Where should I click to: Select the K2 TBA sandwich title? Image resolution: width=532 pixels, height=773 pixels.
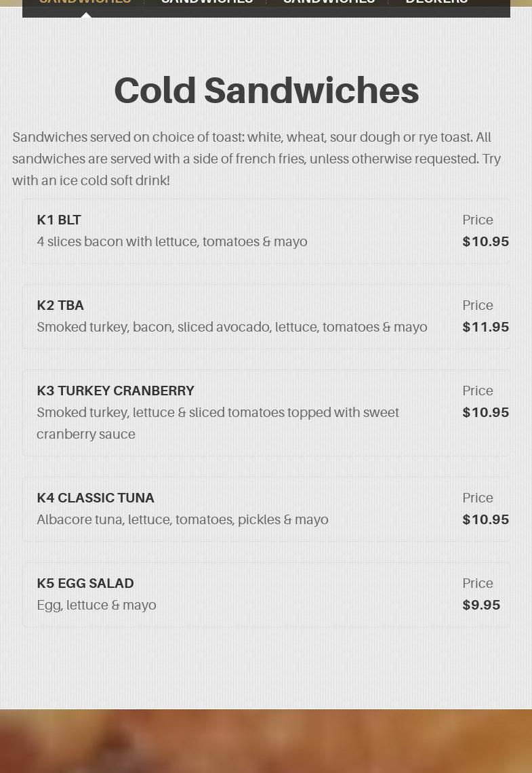60,306
